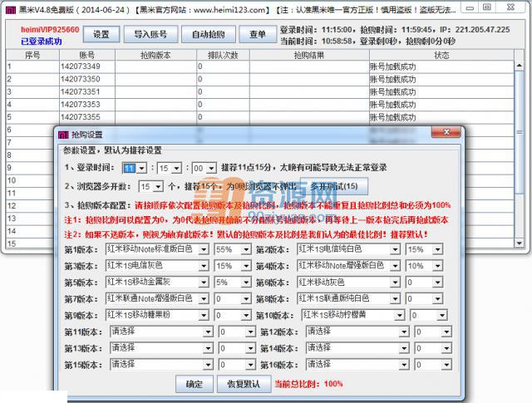Click the 抢购结果 column header
532x403 pixels.
click(309, 55)
